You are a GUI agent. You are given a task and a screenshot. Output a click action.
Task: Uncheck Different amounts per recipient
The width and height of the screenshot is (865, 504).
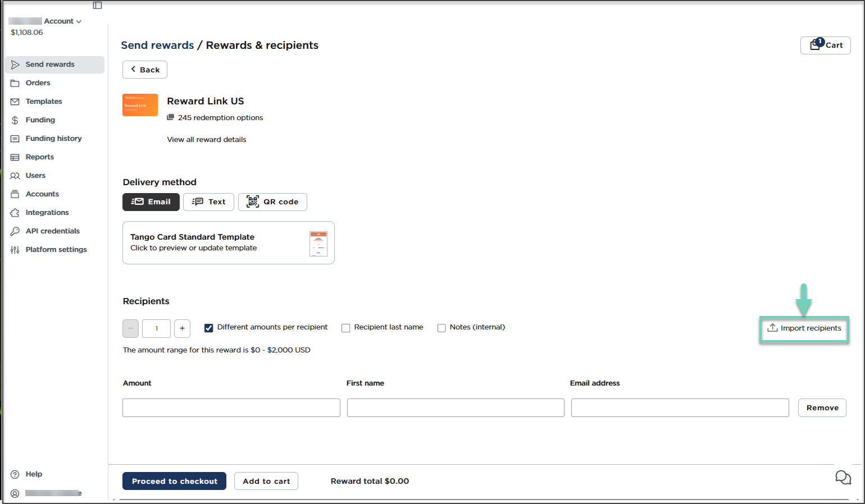(209, 328)
